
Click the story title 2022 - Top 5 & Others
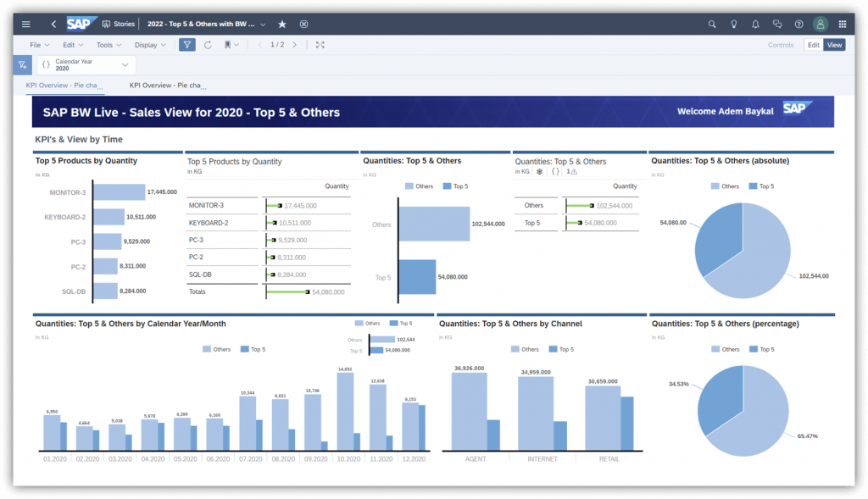pos(201,25)
